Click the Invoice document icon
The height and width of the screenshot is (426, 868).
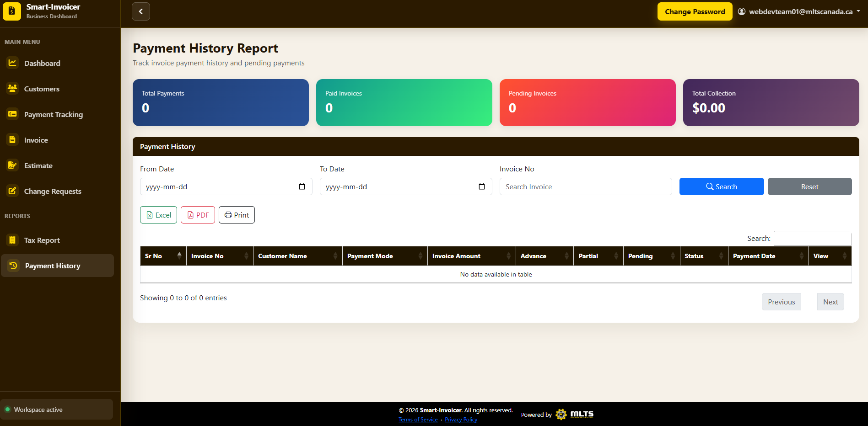pyautogui.click(x=12, y=139)
